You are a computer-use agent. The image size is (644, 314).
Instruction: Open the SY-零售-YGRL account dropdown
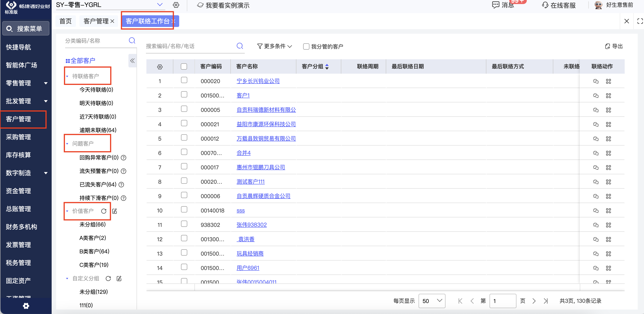pyautogui.click(x=160, y=5)
